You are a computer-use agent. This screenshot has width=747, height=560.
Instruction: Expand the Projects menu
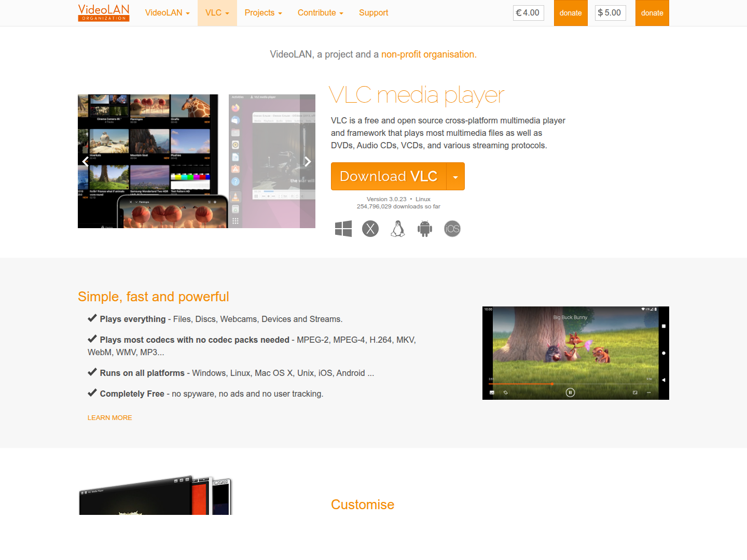pos(264,13)
